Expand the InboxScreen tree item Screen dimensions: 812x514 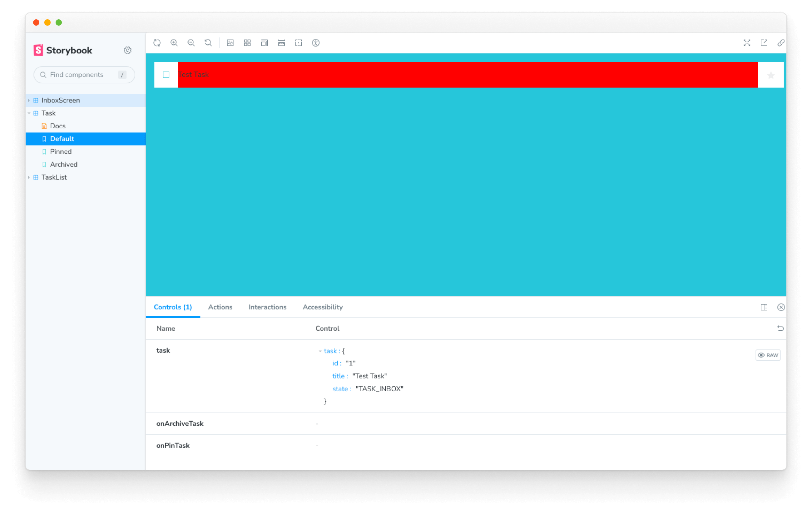(x=30, y=99)
